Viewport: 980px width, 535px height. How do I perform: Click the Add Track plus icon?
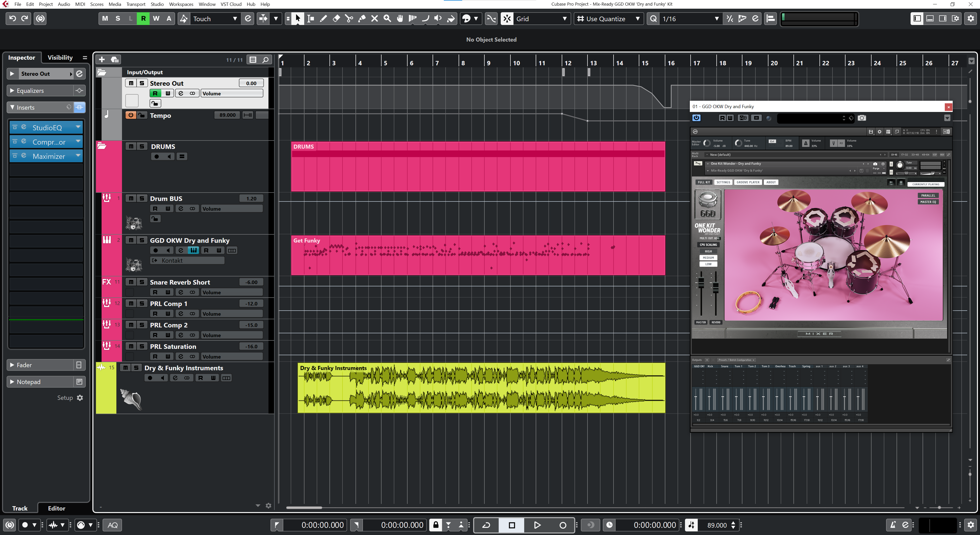pyautogui.click(x=102, y=59)
